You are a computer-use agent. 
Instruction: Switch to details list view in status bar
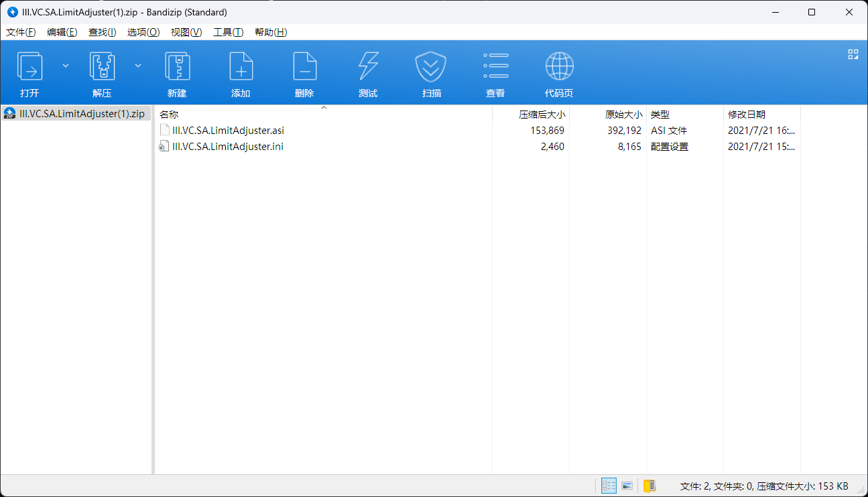click(x=609, y=486)
